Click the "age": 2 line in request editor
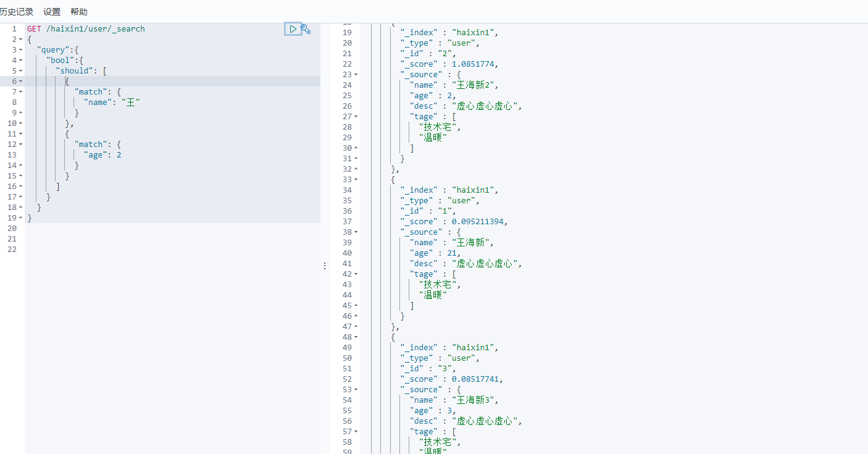Viewport: 868px width, 454px height. pyautogui.click(x=102, y=155)
